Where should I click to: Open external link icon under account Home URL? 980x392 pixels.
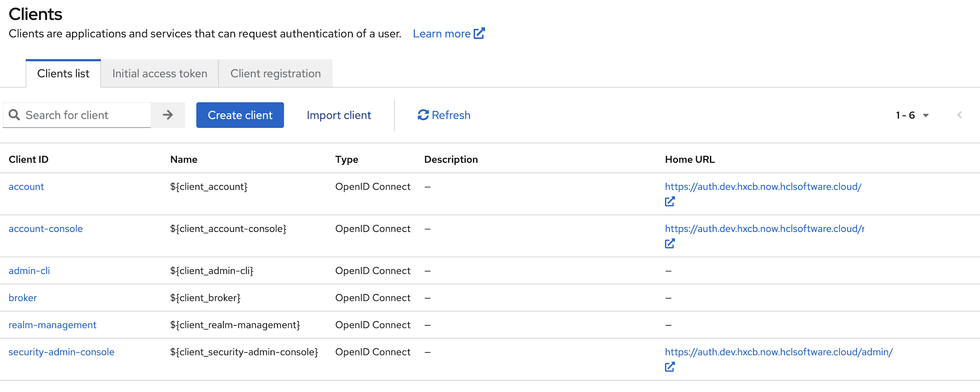(x=670, y=201)
